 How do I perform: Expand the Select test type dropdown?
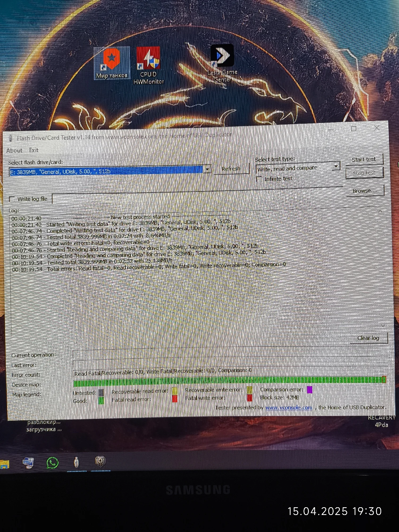pos(336,166)
